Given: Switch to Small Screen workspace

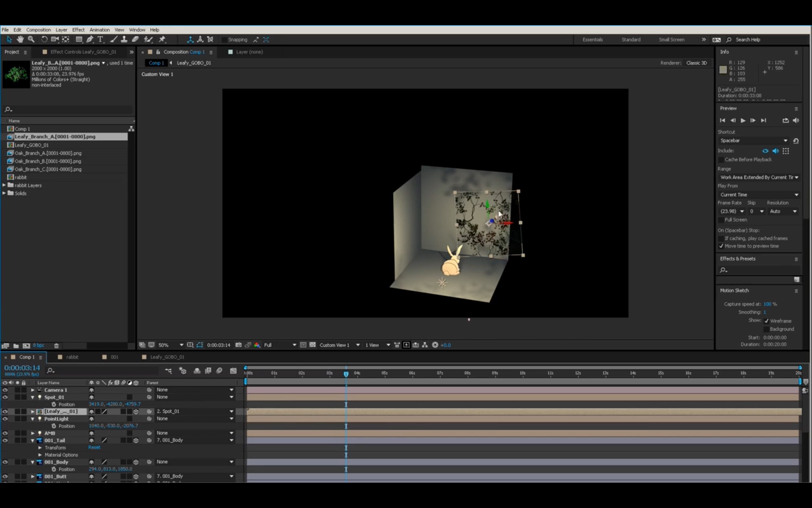Looking at the screenshot, I should point(671,40).
